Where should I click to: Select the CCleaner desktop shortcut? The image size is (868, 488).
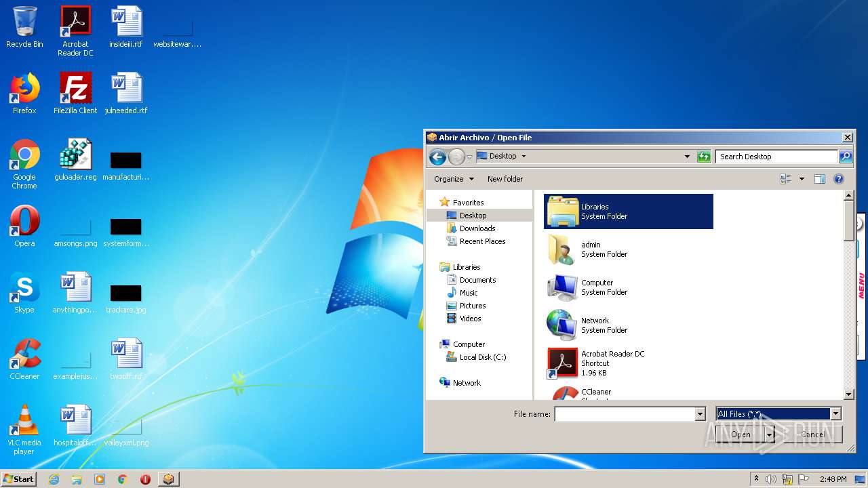click(x=24, y=359)
